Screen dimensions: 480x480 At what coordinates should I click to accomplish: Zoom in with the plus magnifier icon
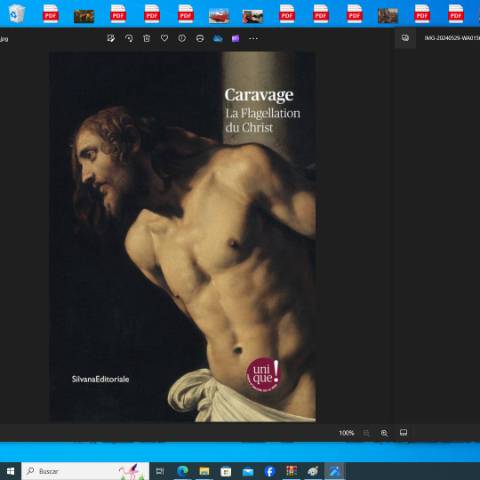[x=384, y=433]
